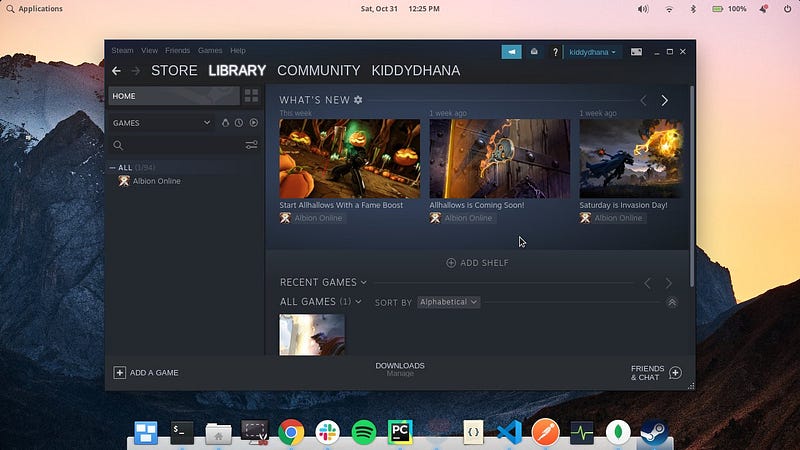
Task: Switch to the STORE tab
Action: click(174, 70)
